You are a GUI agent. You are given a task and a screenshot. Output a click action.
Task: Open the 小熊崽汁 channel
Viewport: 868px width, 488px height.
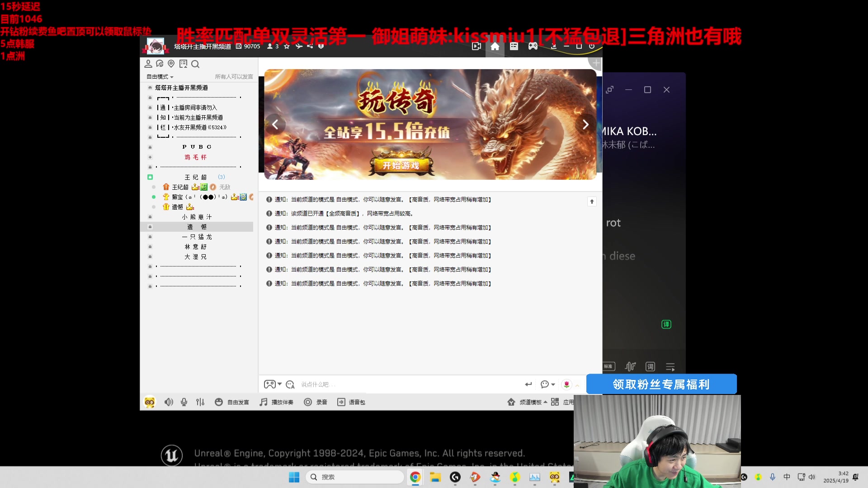point(197,217)
